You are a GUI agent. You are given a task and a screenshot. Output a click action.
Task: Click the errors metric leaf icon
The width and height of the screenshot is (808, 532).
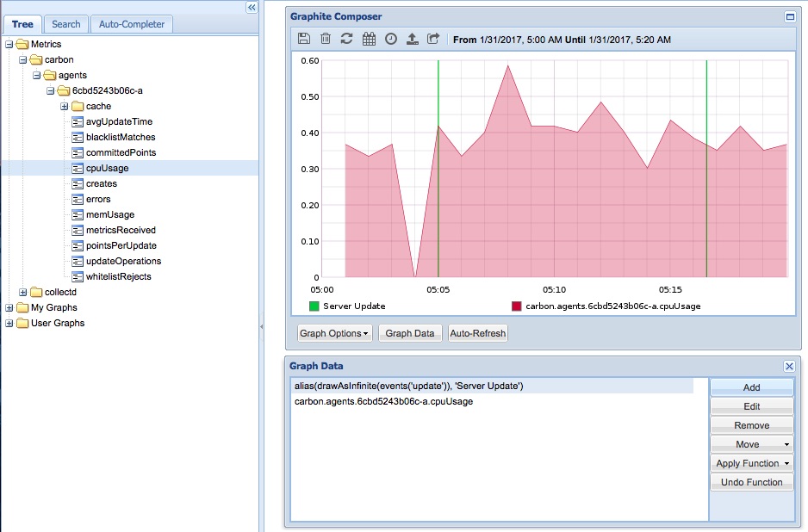78,200
